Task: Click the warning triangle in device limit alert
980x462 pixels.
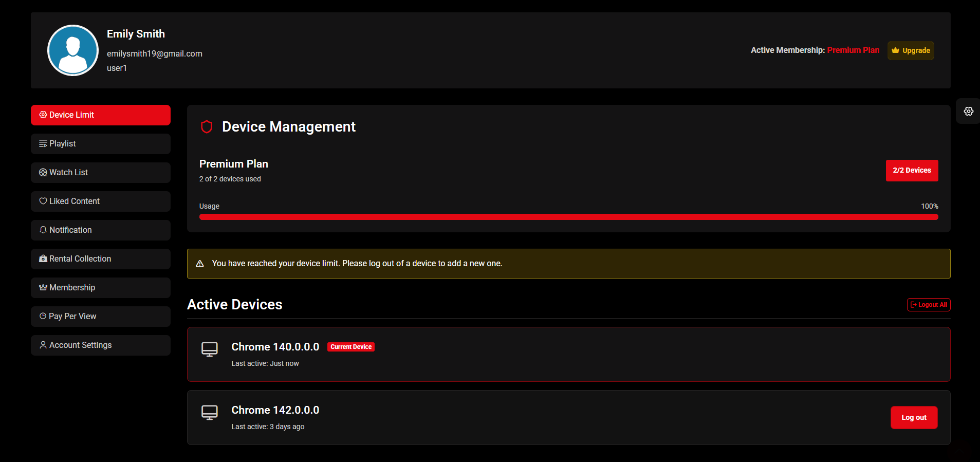Action: coord(200,264)
